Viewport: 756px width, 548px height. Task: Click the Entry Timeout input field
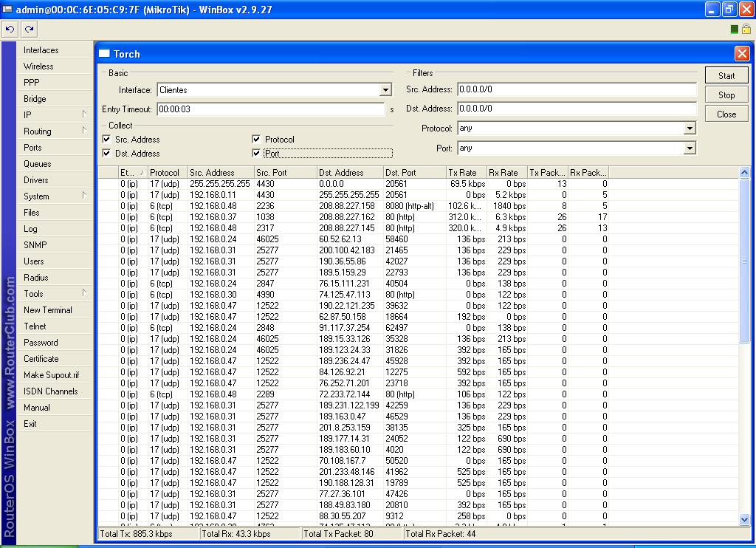[270, 109]
